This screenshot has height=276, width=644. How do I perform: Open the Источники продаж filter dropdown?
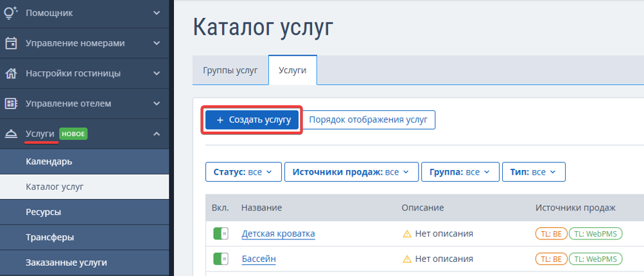coord(351,171)
